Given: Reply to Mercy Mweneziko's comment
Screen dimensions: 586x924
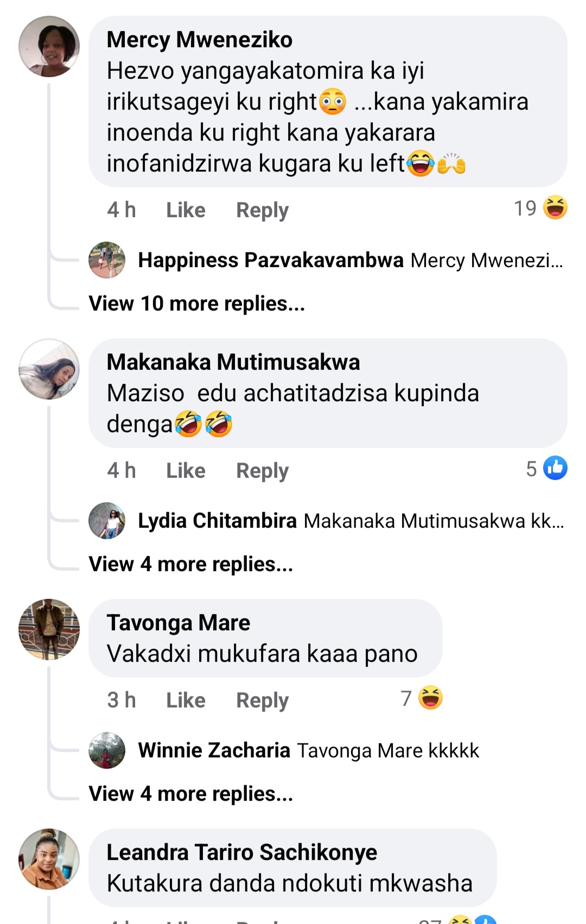Looking at the screenshot, I should click(262, 210).
